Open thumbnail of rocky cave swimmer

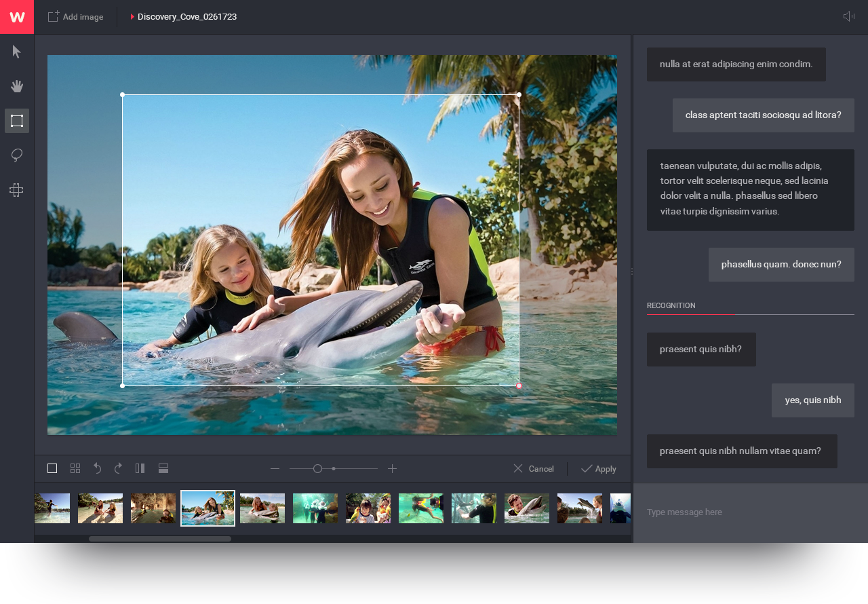tap(153, 508)
